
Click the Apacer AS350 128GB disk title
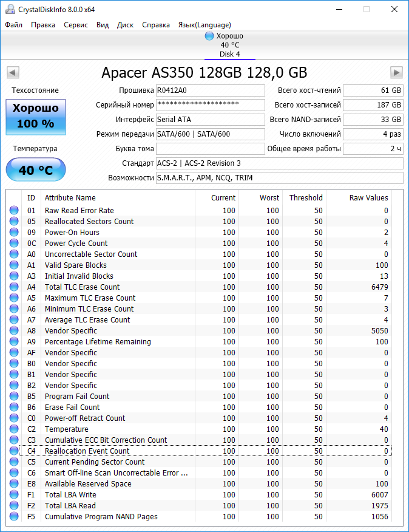(204, 73)
